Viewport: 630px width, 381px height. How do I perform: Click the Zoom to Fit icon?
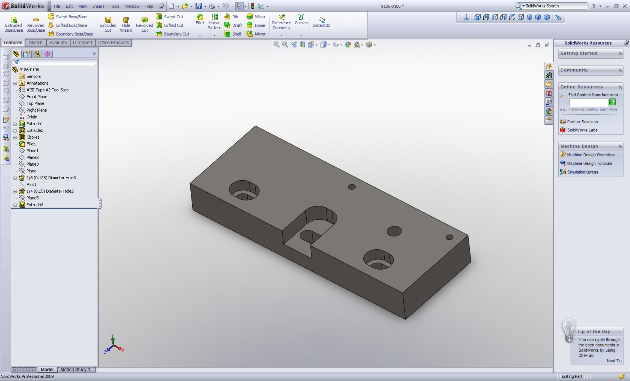276,45
